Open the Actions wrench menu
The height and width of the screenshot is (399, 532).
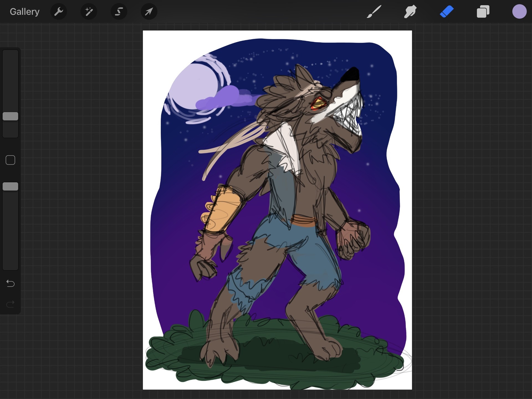click(59, 11)
